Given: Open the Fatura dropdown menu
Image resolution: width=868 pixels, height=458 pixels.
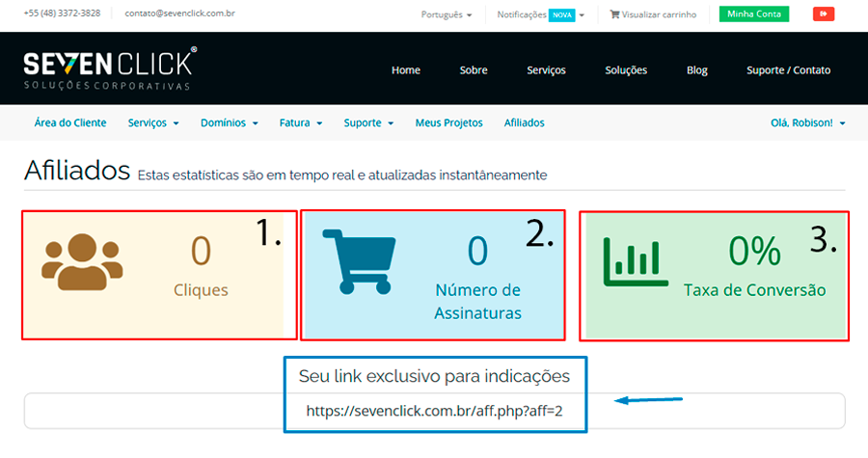Looking at the screenshot, I should click(x=300, y=123).
